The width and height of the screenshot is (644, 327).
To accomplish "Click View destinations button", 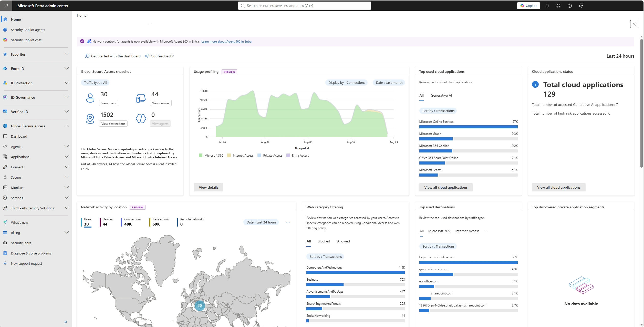I will (113, 124).
